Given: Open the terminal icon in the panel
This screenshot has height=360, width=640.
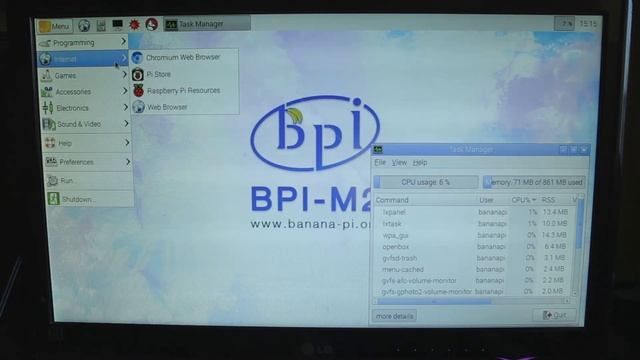Looking at the screenshot, I should click(118, 25).
